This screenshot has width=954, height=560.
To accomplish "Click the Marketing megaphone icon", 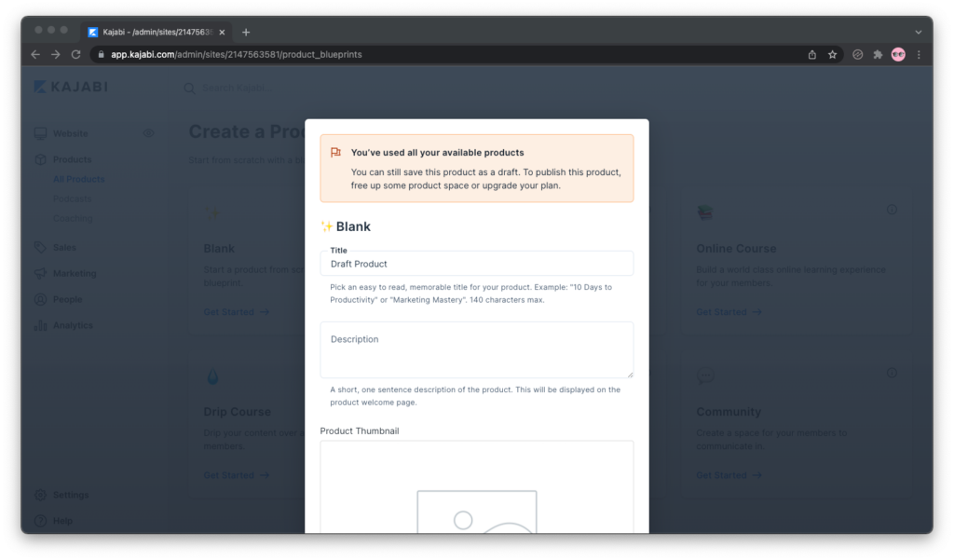I will tap(40, 273).
